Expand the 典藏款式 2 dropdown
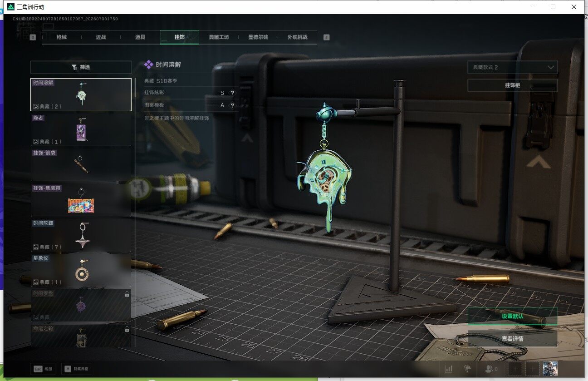 [512, 67]
